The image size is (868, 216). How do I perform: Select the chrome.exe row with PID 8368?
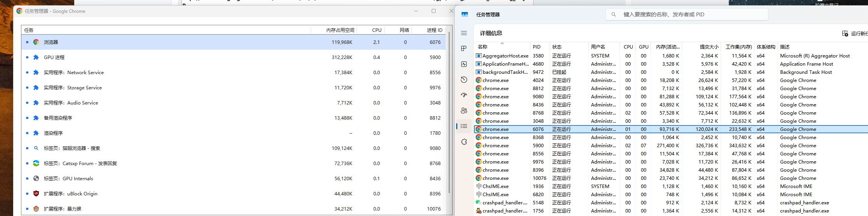tap(671, 137)
